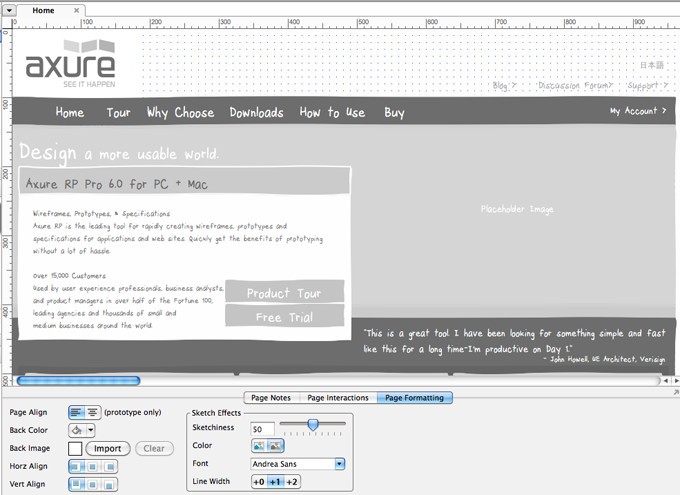
Task: Select the 'Design a more usable world' headline
Action: tap(119, 153)
